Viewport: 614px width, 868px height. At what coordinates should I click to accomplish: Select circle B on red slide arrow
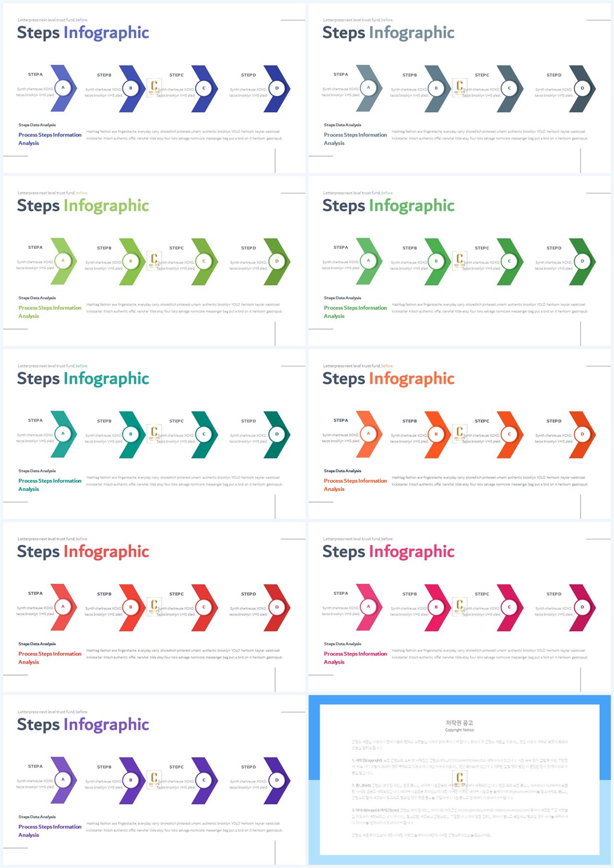click(130, 607)
